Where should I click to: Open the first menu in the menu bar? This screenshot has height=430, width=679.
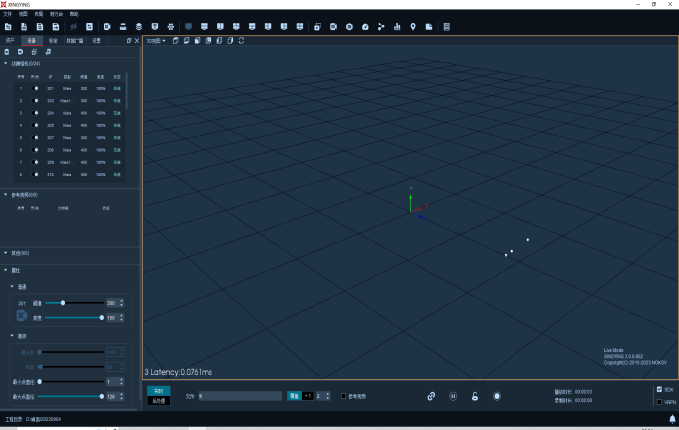(7, 14)
